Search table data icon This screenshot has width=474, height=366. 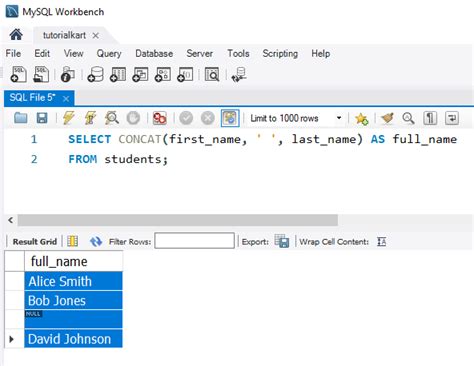click(x=212, y=74)
